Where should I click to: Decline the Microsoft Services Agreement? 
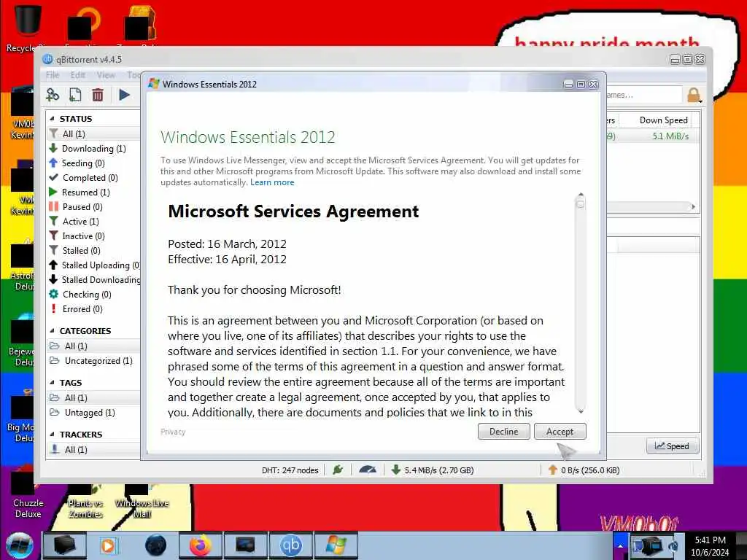[503, 432]
